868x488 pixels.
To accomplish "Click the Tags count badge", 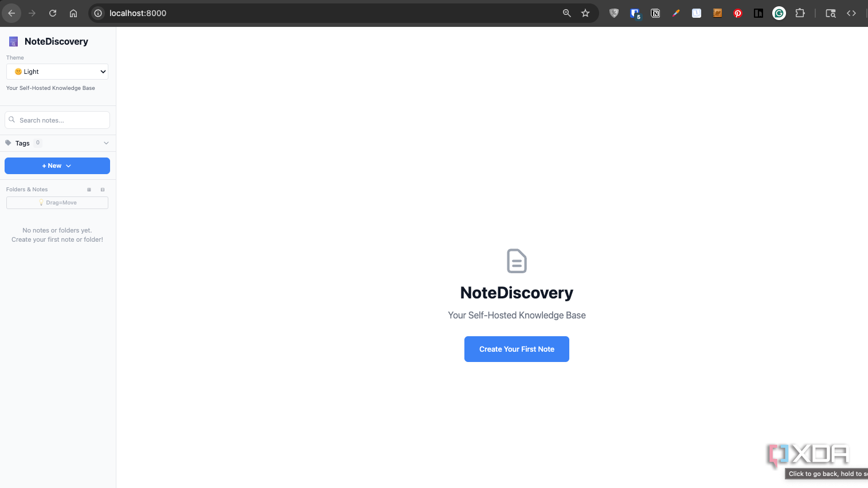I will [38, 143].
